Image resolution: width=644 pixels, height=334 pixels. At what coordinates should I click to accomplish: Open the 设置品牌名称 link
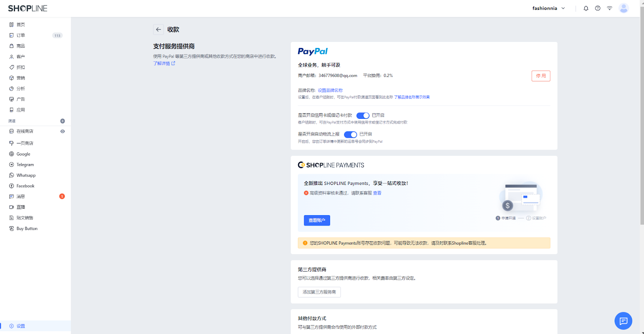(330, 90)
